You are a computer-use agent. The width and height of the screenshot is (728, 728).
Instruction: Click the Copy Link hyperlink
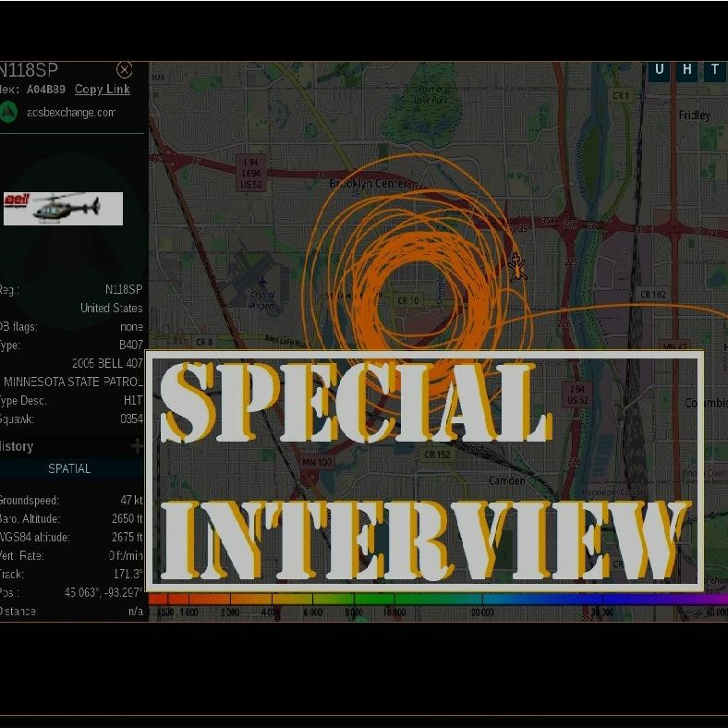[102, 89]
